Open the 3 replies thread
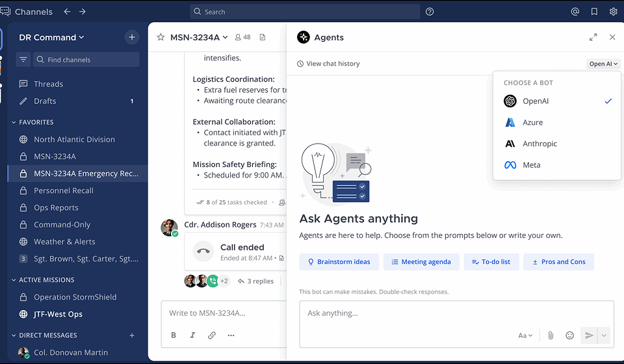The image size is (624, 364). 256,281
